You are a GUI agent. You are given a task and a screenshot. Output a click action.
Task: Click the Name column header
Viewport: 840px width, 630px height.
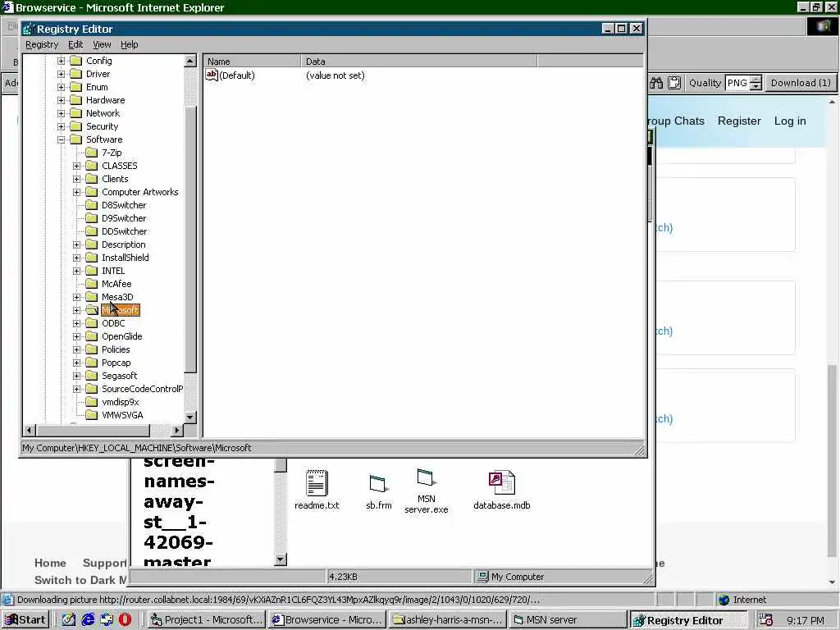[252, 61]
